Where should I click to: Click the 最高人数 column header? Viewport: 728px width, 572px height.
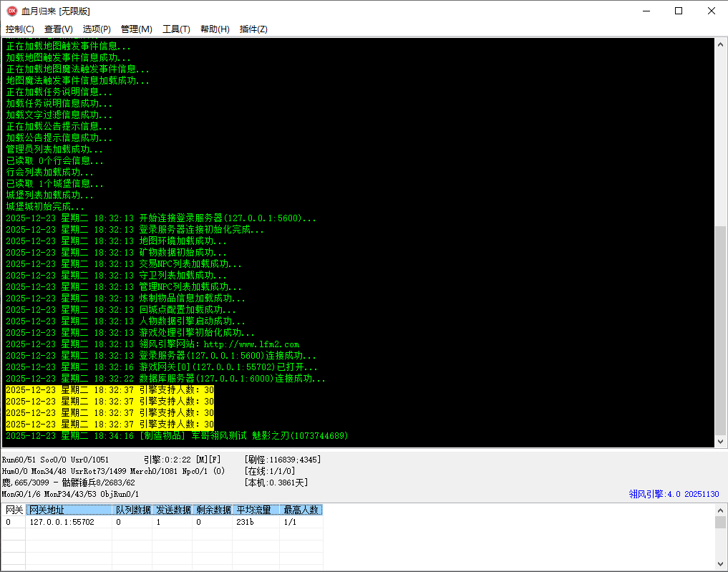[x=301, y=510]
